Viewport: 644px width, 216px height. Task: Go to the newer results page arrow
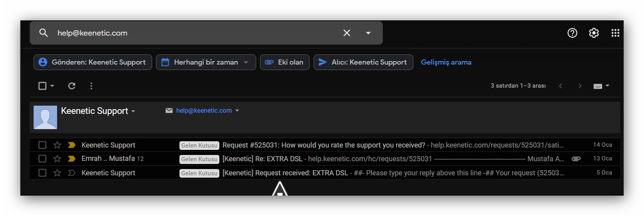click(x=560, y=86)
